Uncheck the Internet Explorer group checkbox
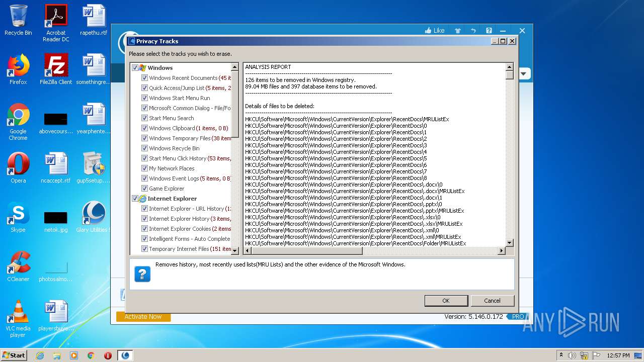The height and width of the screenshot is (362, 644). [x=135, y=199]
